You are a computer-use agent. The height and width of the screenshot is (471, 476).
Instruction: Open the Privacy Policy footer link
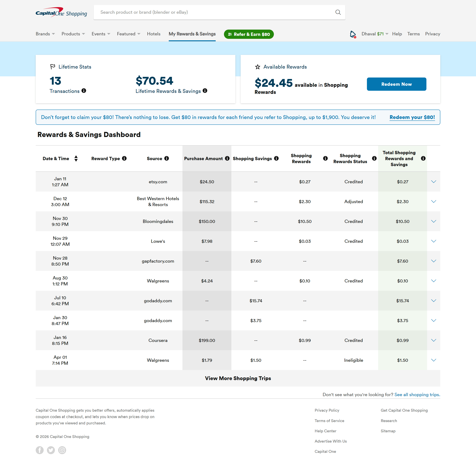coord(327,410)
